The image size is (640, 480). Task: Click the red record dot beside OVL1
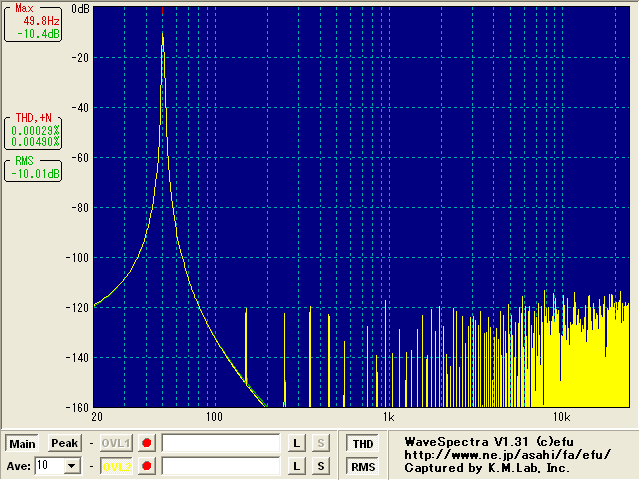click(x=147, y=443)
